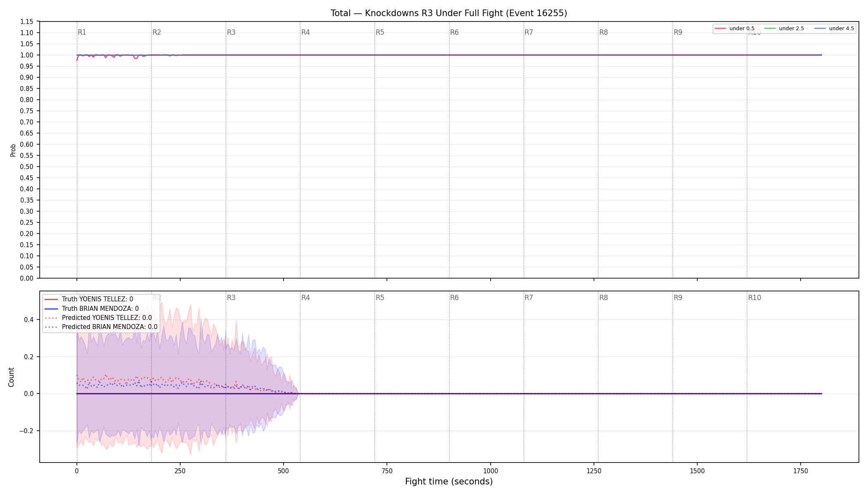Click the 'Prob' y-axis label

(x=13, y=150)
